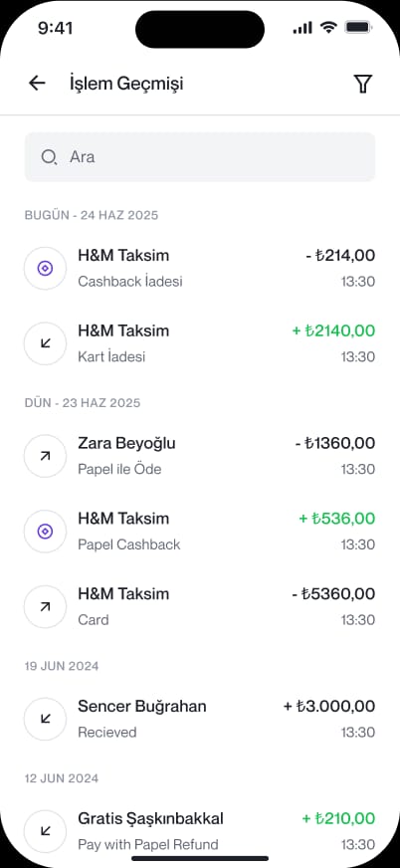Image resolution: width=400 pixels, height=868 pixels.
Task: Open the Sencer Buğrahan received transaction
Action: tap(200, 719)
